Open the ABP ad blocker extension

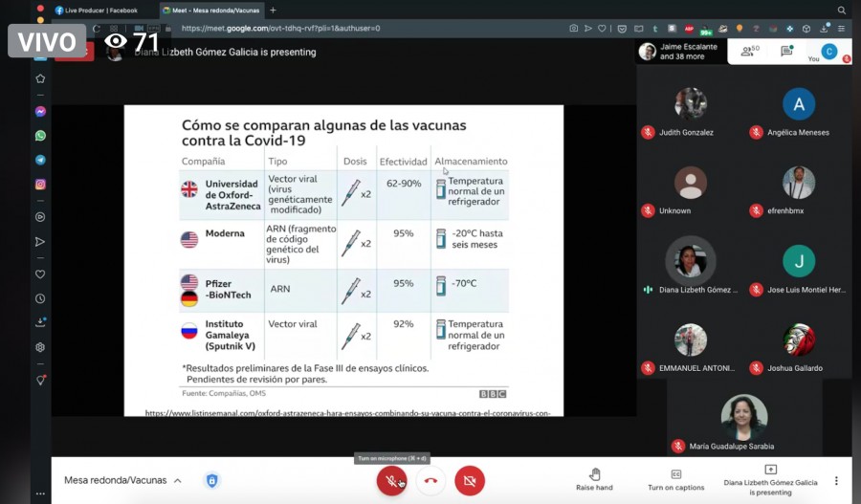689,29
